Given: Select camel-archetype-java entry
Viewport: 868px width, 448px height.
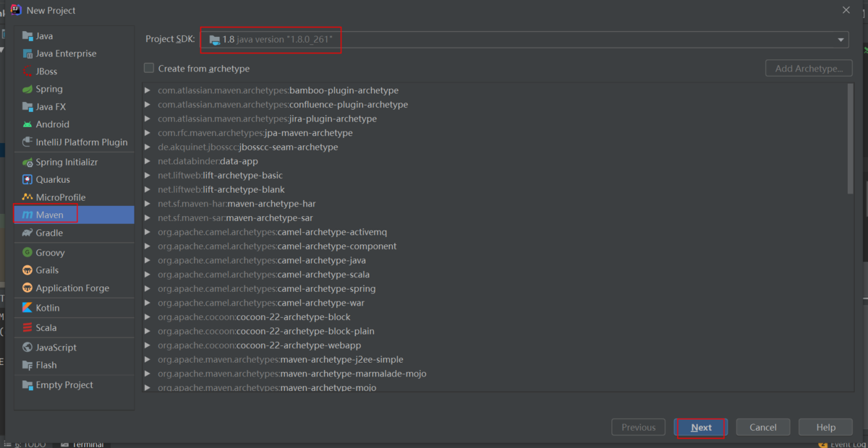Looking at the screenshot, I should 262,260.
